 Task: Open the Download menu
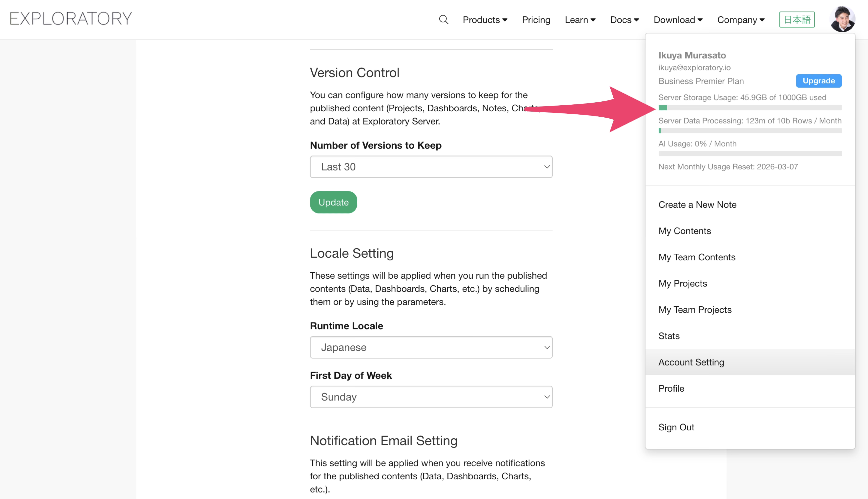point(678,20)
